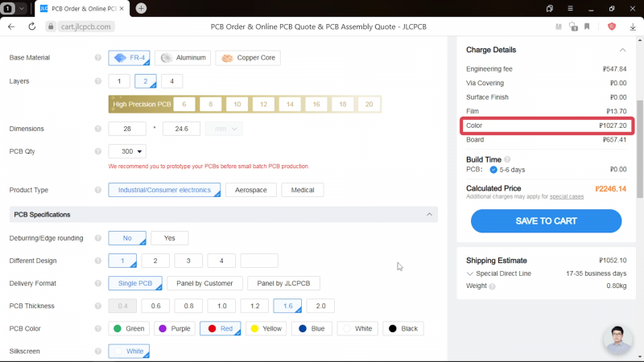
Task: Click help icon beside Different Design
Action: click(x=97, y=261)
